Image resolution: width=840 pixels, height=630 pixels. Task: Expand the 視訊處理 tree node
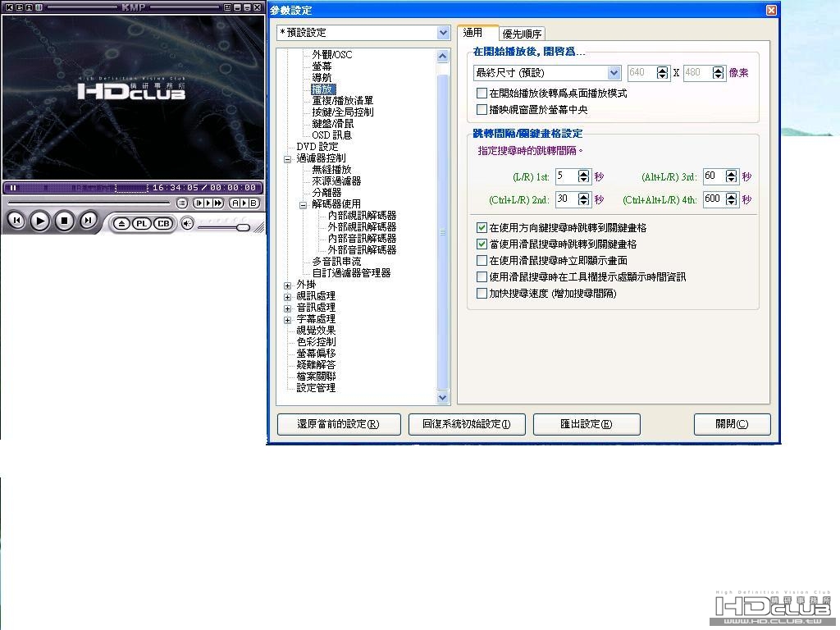(x=288, y=297)
